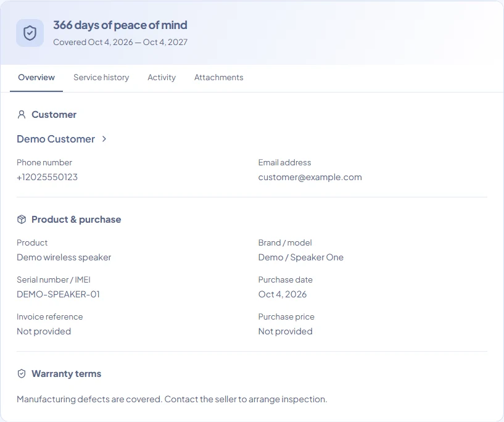Click the Purchase date label

click(x=286, y=280)
